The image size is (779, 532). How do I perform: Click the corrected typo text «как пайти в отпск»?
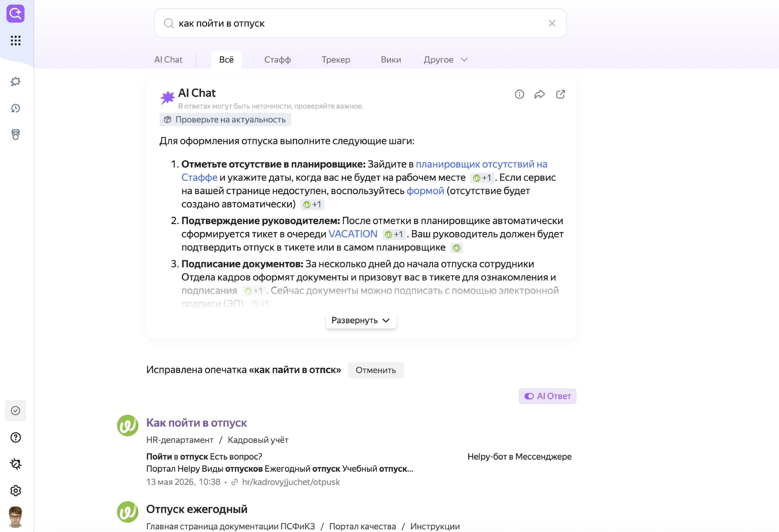pyautogui.click(x=295, y=370)
